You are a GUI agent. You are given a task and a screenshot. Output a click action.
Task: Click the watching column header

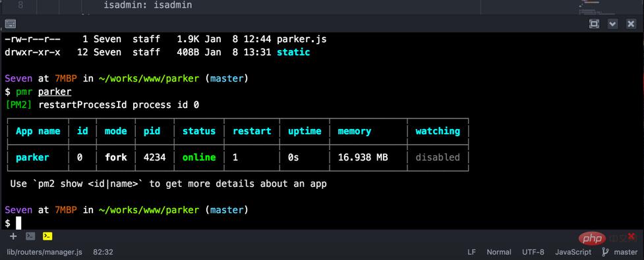(x=438, y=131)
